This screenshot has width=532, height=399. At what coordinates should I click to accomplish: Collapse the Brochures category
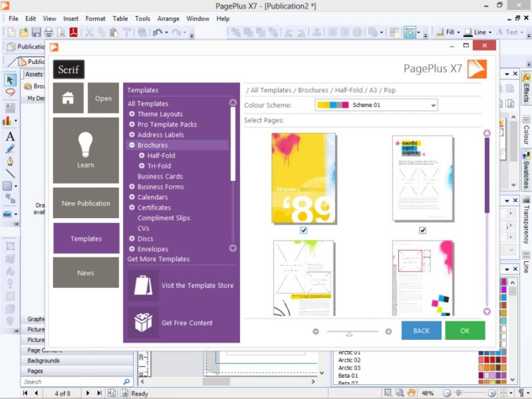132,145
